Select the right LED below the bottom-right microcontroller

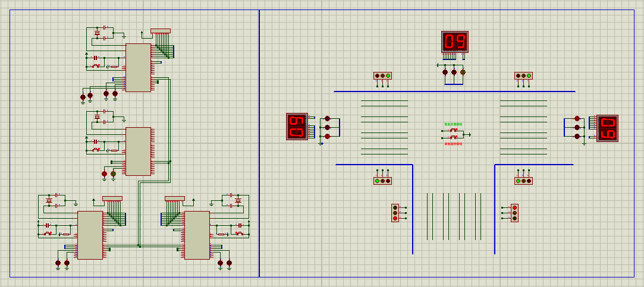229,263
